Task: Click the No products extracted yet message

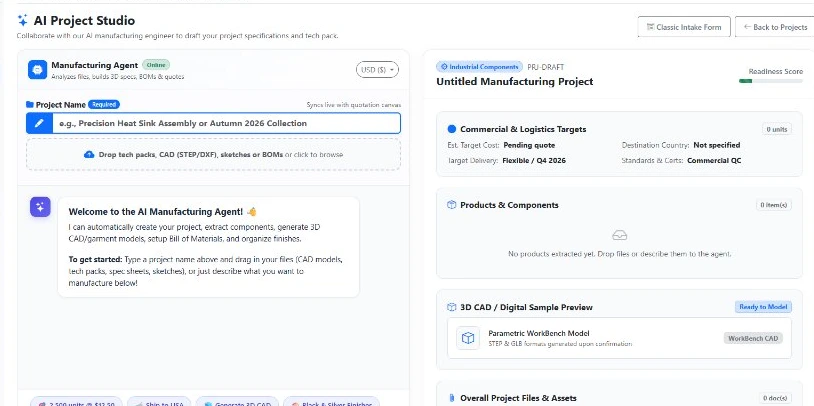Action: point(619,254)
